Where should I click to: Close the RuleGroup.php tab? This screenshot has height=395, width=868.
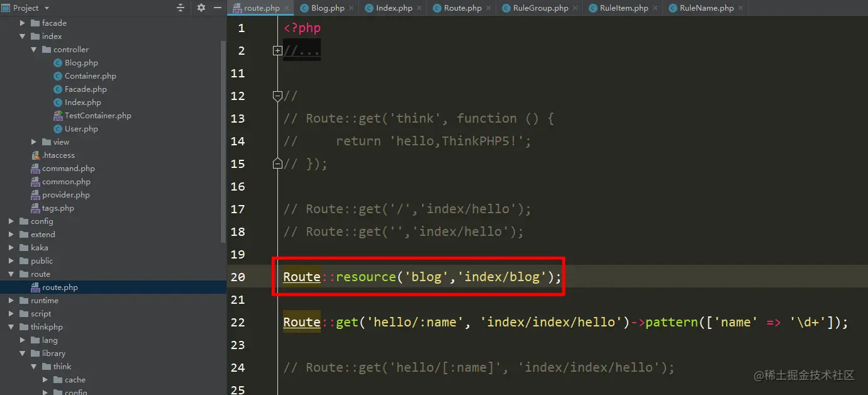575,8
